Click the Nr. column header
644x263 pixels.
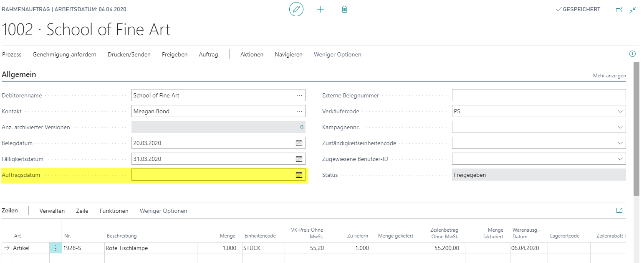point(68,236)
